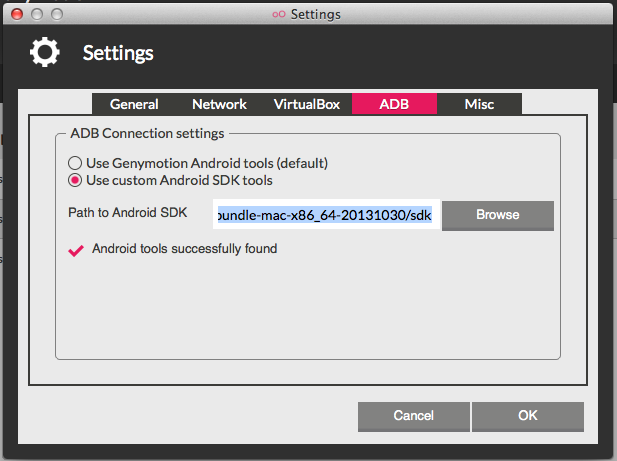Click the pink checkmark status icon
The image size is (617, 461).
point(76,251)
